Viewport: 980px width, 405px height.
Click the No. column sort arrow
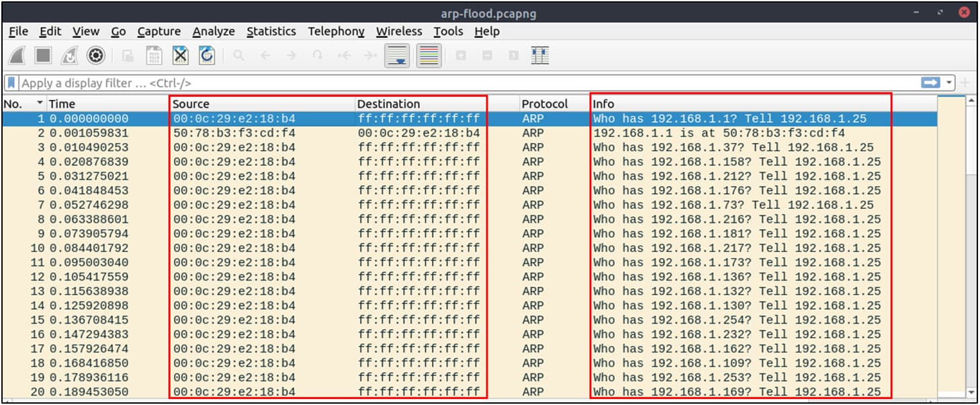[40, 103]
